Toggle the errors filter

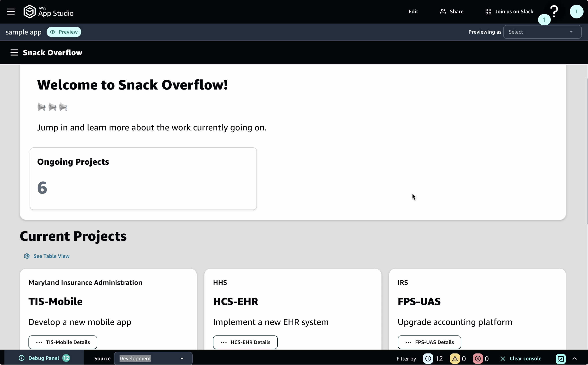(477, 358)
